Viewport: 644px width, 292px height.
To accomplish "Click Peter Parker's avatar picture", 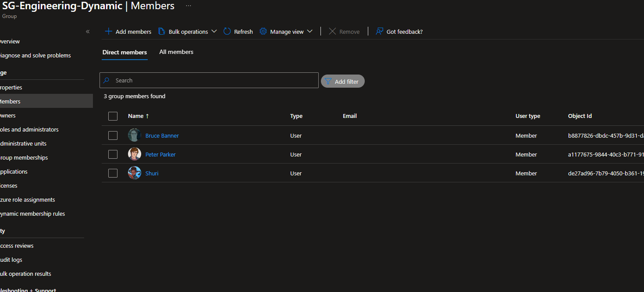I will click(135, 154).
